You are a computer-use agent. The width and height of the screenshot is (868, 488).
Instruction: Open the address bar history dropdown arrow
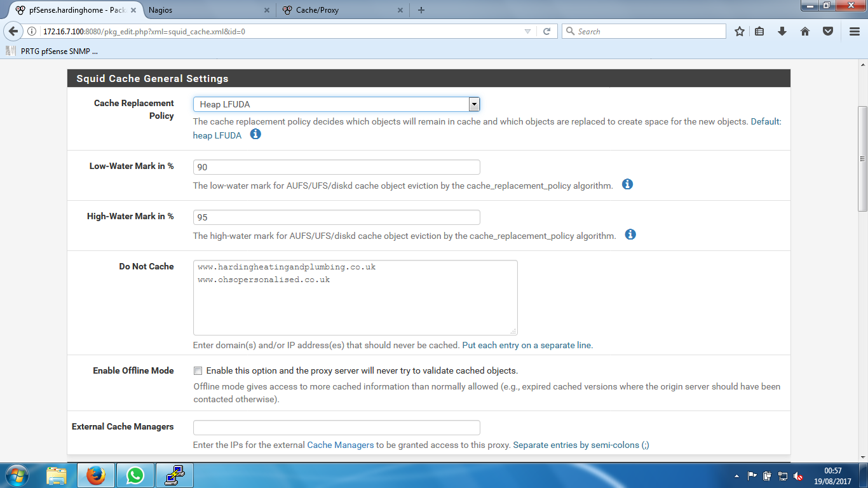pyautogui.click(x=527, y=31)
